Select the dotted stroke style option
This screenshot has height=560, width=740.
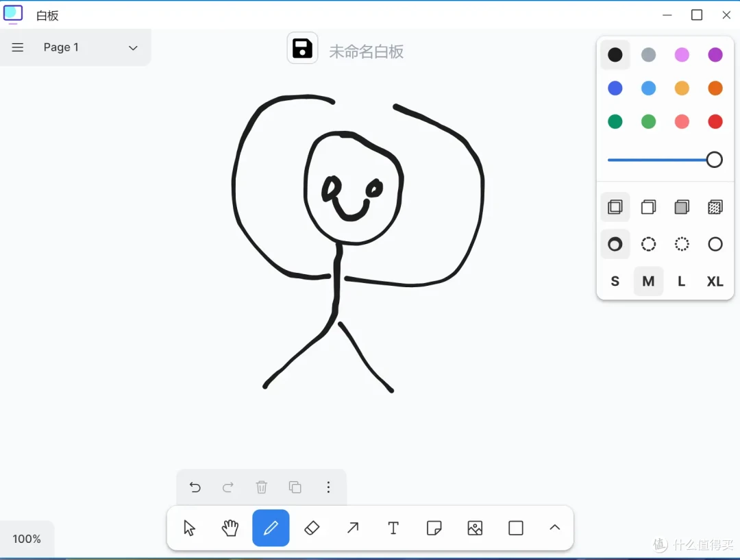(682, 244)
